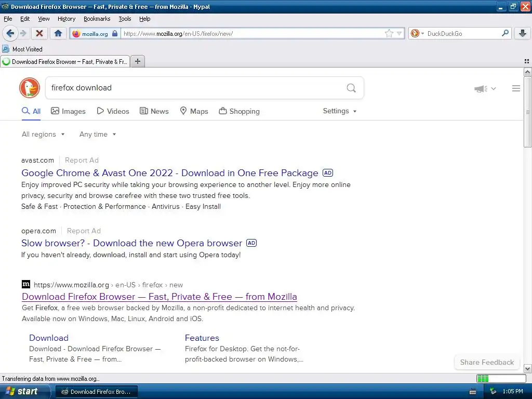
Task: Click the Forward arrow button
Action: coord(23,33)
